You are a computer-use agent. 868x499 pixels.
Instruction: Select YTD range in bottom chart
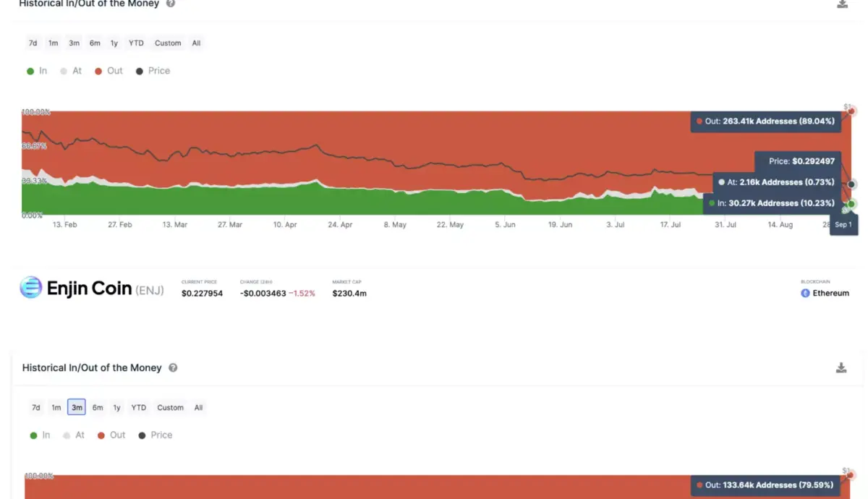click(x=139, y=408)
